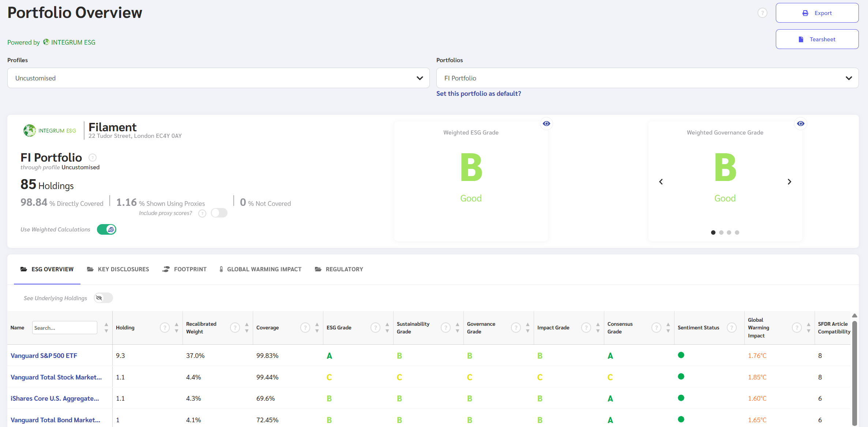Click the 37.0% recalibrated weight value
This screenshot has height=427, width=868.
pos(195,356)
